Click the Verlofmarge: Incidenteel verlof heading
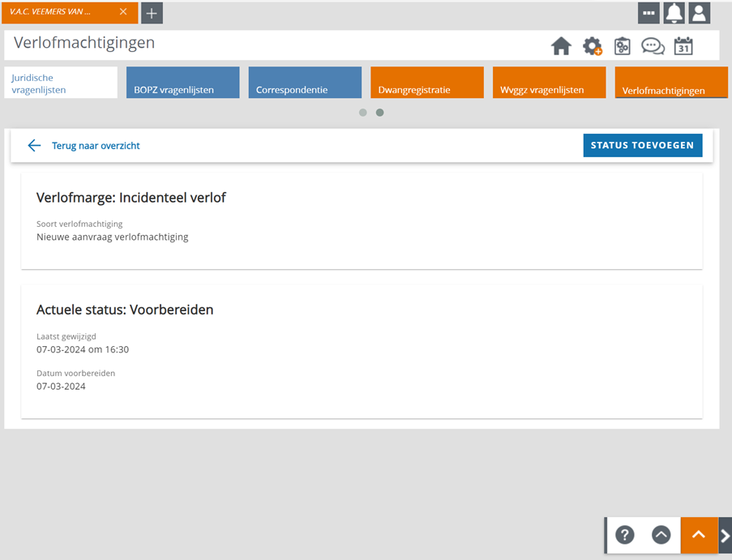 tap(131, 198)
